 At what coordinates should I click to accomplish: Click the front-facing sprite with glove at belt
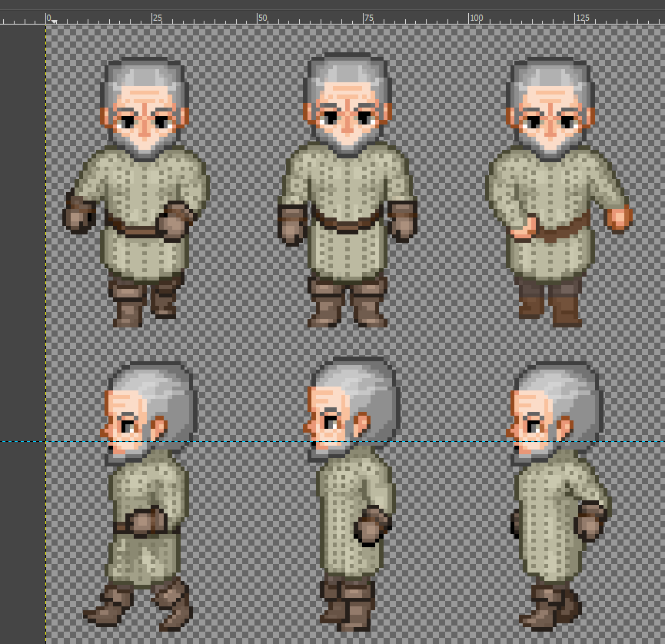pyautogui.click(x=136, y=192)
